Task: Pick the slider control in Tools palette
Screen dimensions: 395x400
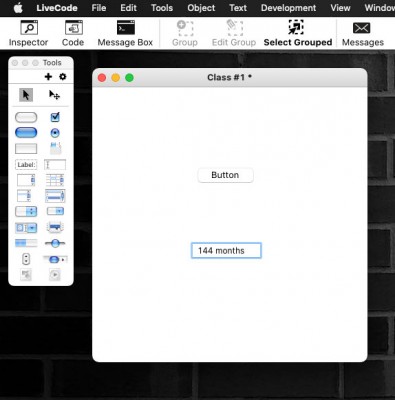Action: pos(55,243)
